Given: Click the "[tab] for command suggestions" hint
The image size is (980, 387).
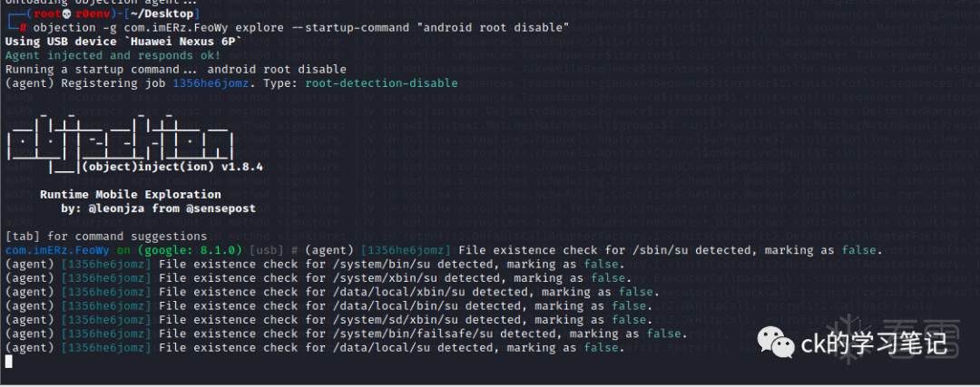Looking at the screenshot, I should [106, 236].
